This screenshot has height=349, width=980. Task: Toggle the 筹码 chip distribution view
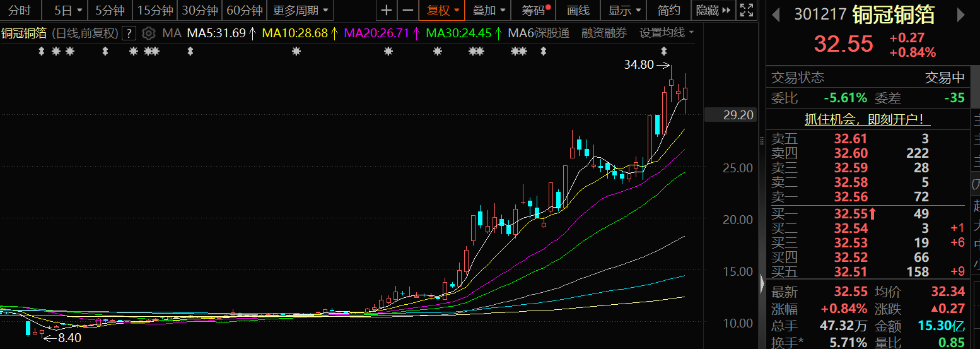535,10
